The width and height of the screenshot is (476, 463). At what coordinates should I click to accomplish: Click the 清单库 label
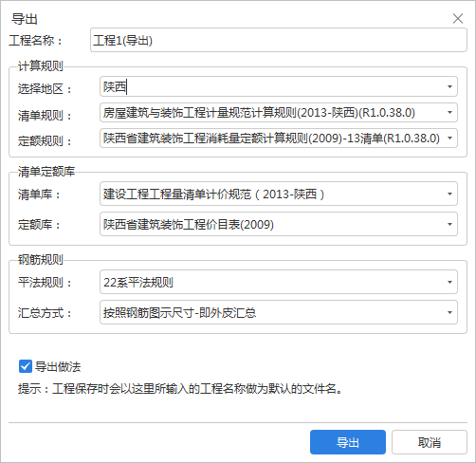[x=39, y=194]
